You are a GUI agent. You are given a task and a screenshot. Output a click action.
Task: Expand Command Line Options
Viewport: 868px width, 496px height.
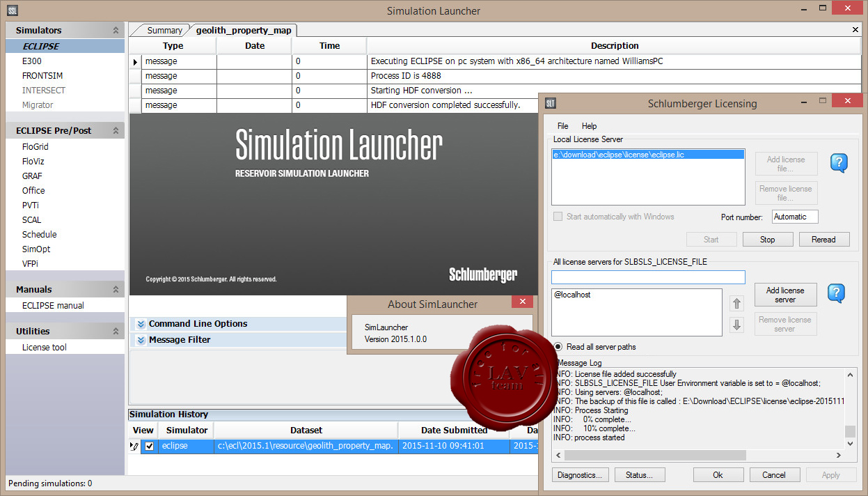141,324
